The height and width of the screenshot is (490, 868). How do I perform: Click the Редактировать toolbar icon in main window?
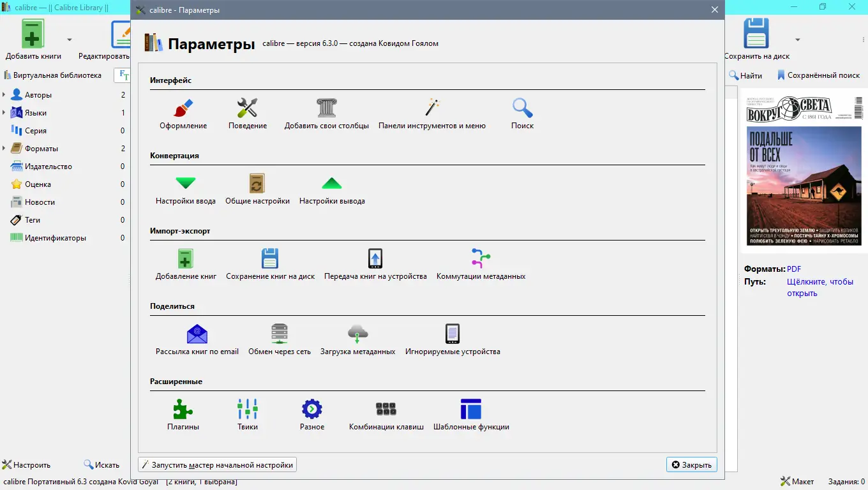(105, 40)
